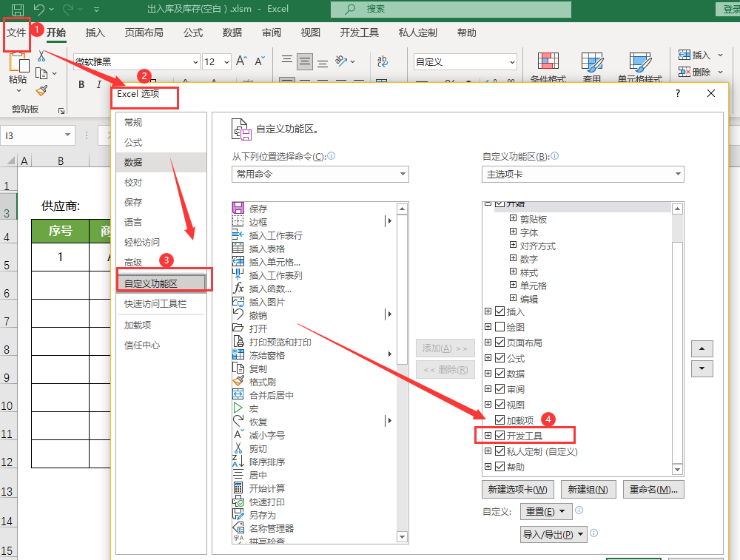Click the tab tree scrollbar down arrow
Image resolution: width=740 pixels, height=560 pixels.
click(677, 470)
